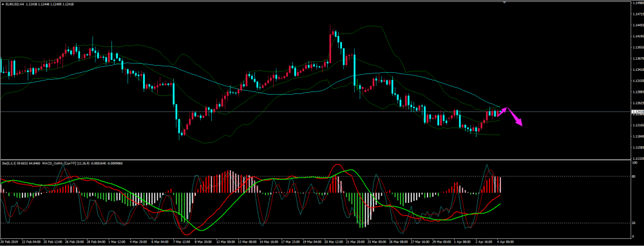This screenshot has width=644, height=246.
Task: Click the 20 level on indicator scale
Action: click(634, 223)
